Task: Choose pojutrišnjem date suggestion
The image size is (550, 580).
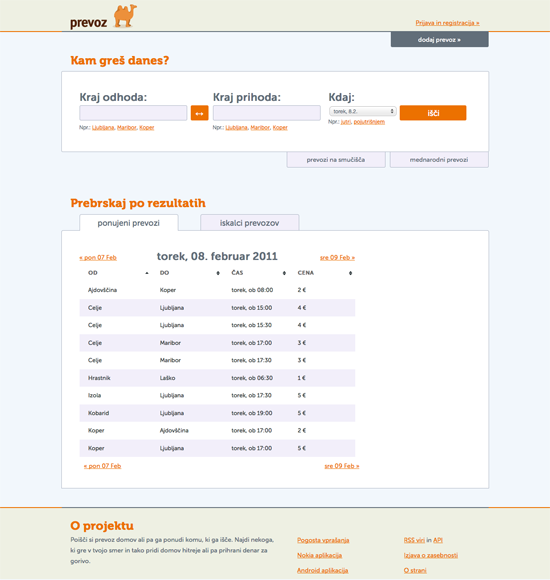Action: click(x=369, y=122)
